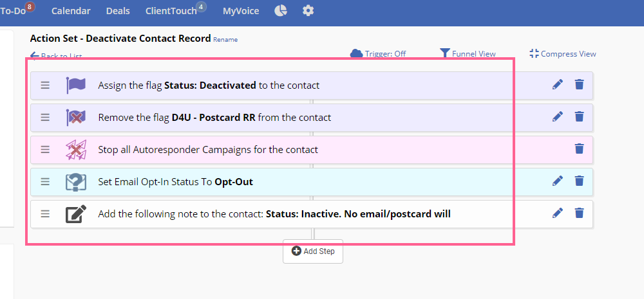Image resolution: width=644 pixels, height=299 pixels.
Task: Delete the Stop all Autoresponder Campaigns step
Action: tap(579, 149)
